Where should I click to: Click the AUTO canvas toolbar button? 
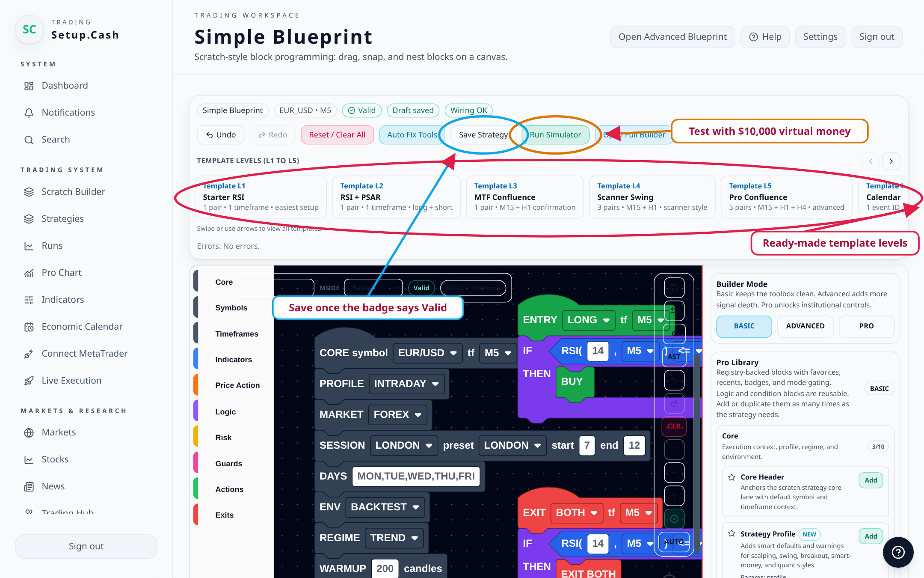coord(674,542)
